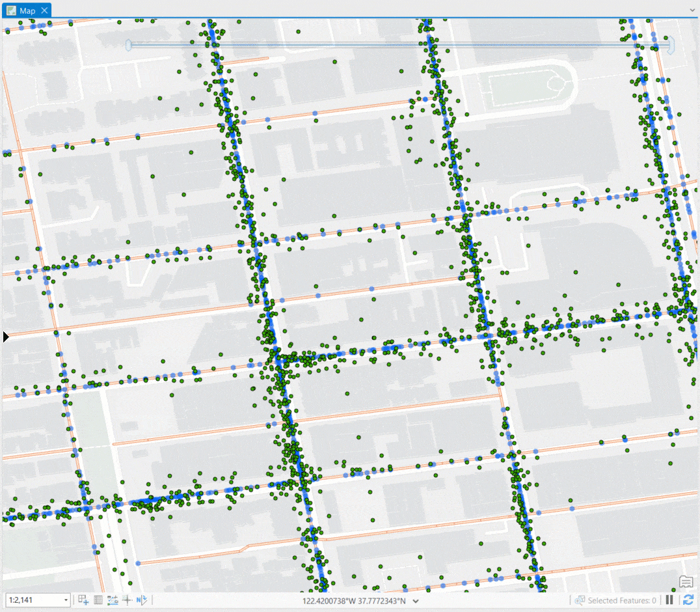Pause map drawing
This screenshot has height=612, width=700.
pyautogui.click(x=669, y=600)
